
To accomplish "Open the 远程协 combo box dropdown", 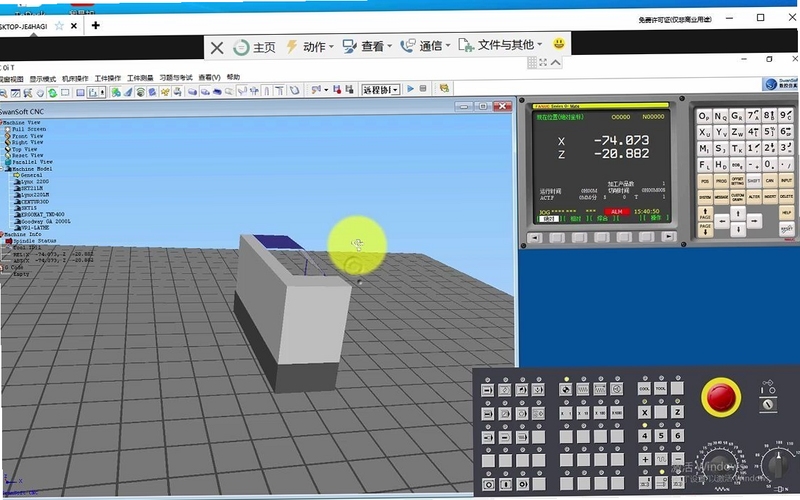I will click(395, 90).
